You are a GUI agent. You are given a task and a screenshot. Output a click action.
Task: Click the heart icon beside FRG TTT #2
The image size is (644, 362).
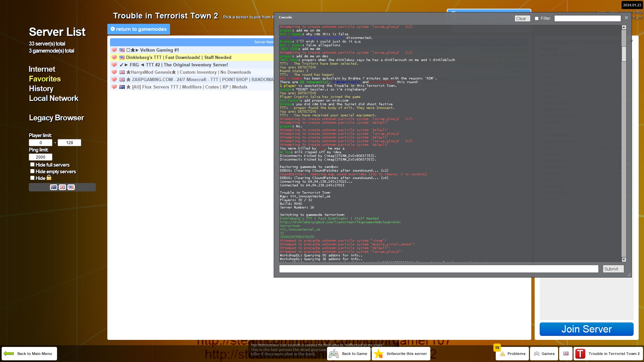pos(114,65)
